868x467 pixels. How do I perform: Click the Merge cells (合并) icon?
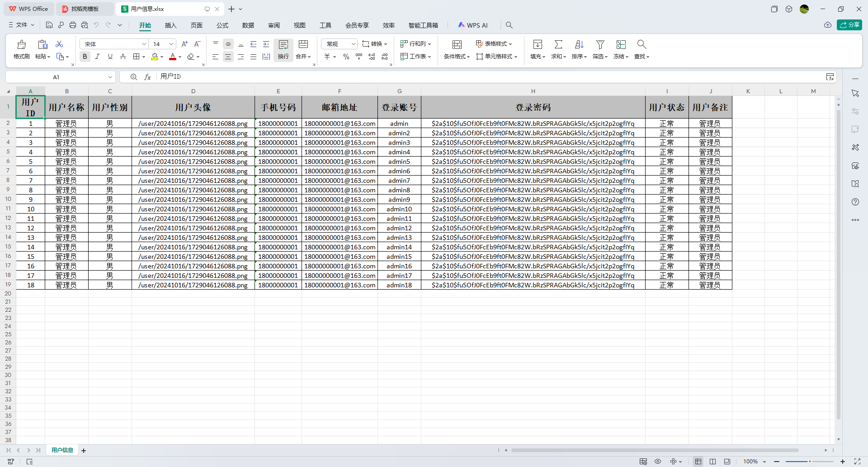point(303,44)
